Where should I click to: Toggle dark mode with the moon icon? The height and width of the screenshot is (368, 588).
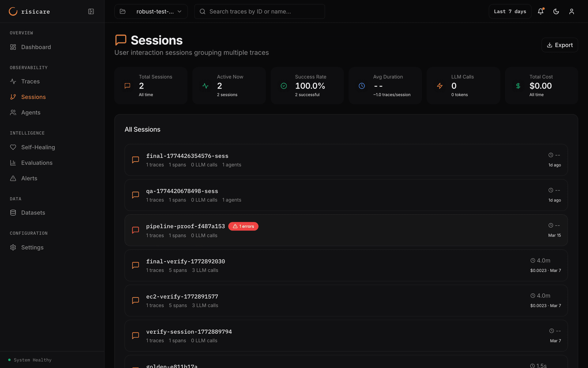click(x=556, y=11)
